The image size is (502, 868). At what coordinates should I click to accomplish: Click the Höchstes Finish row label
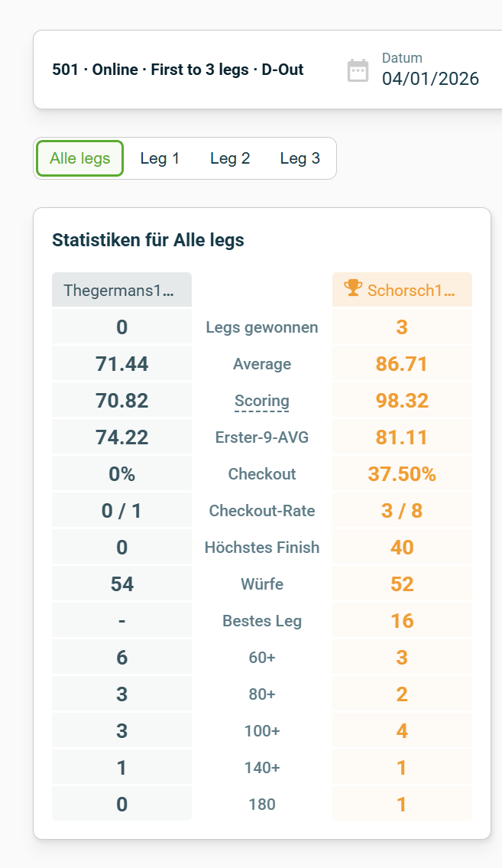[262, 547]
